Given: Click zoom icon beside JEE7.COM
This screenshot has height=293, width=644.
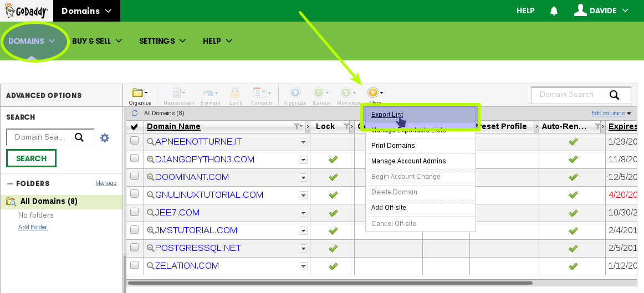Looking at the screenshot, I should point(151,213).
